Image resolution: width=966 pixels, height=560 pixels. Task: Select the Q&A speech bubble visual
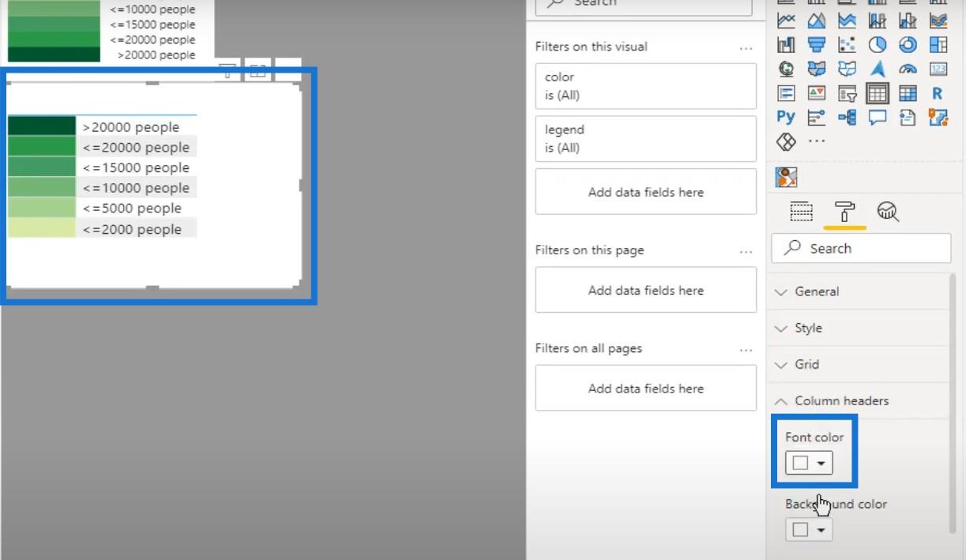coord(878,117)
